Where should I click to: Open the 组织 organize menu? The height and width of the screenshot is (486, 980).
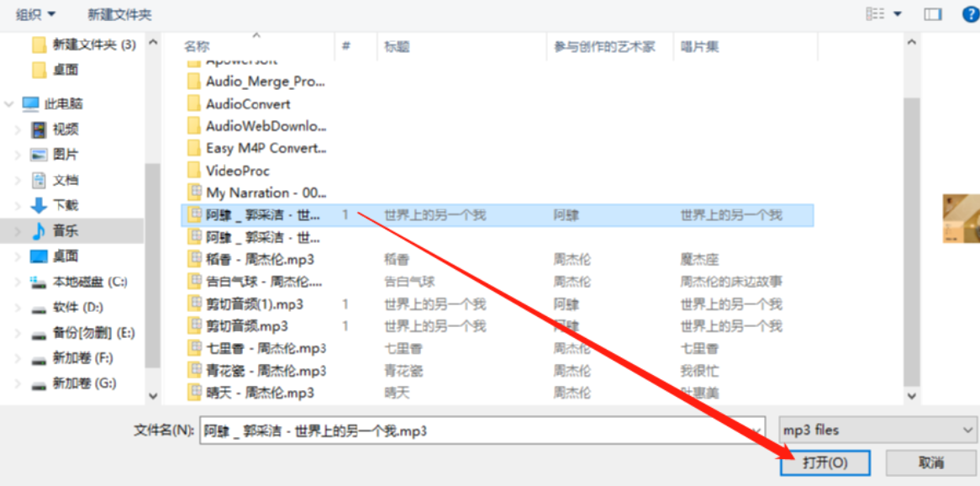click(35, 13)
